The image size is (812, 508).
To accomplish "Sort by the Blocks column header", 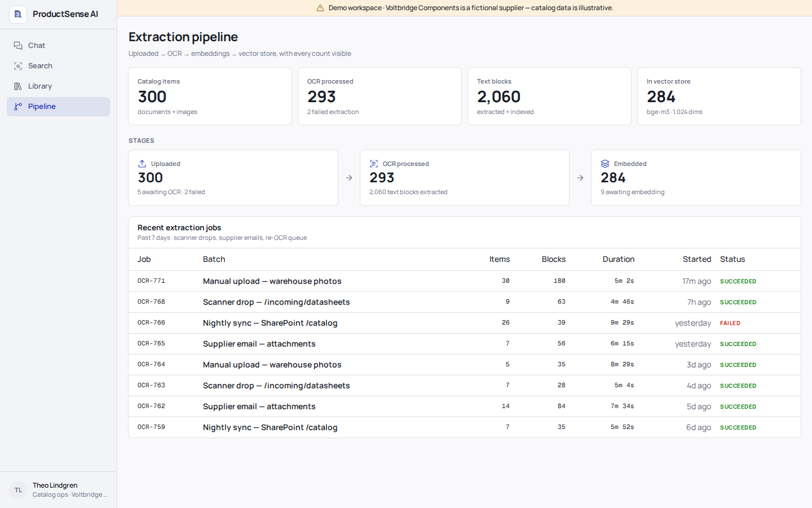I will coord(554,260).
